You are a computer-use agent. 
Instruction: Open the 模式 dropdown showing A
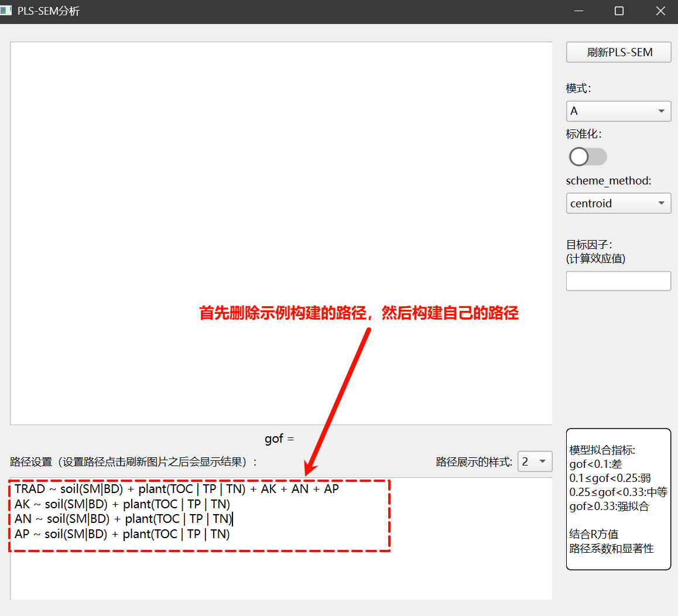click(619, 111)
